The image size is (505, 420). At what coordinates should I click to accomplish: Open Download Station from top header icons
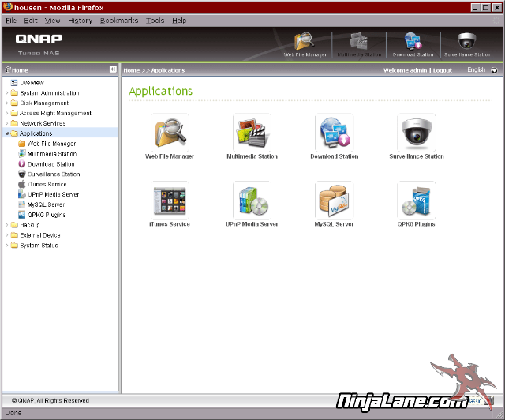point(413,44)
